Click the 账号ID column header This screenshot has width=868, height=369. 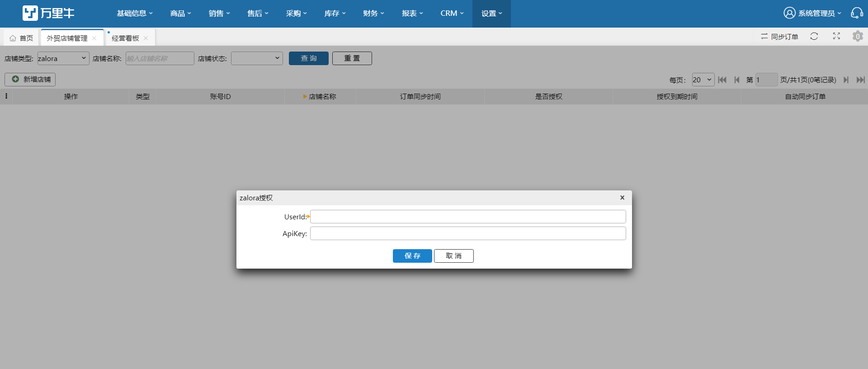[x=220, y=96]
